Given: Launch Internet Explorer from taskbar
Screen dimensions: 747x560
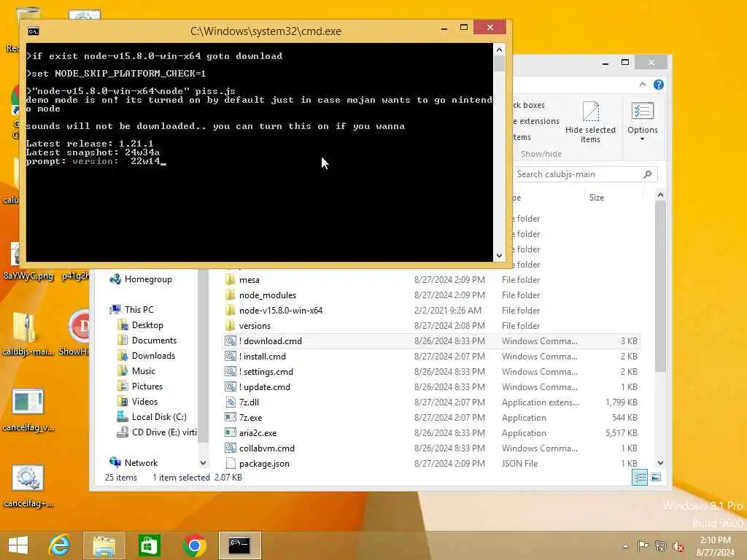Looking at the screenshot, I should click(60, 545).
